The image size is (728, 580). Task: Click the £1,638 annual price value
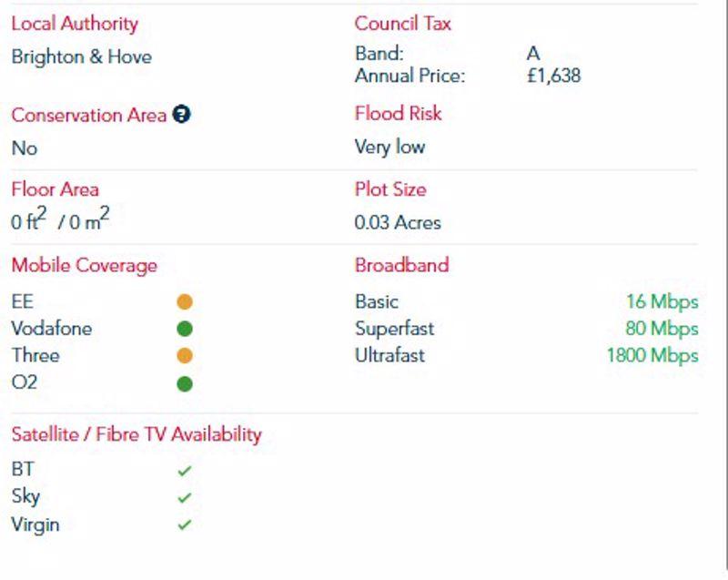coord(554,76)
